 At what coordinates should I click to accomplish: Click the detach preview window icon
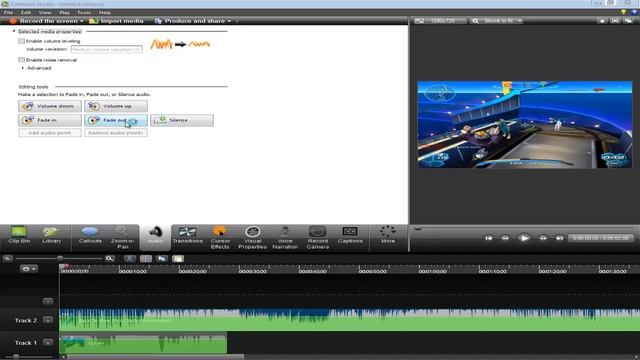(x=628, y=21)
